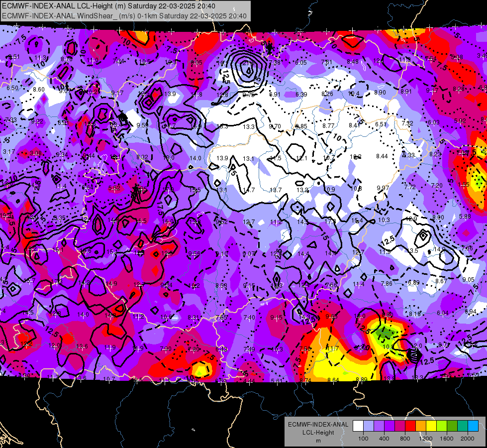Click the map value 6.39

pyautogui.click(x=301, y=94)
